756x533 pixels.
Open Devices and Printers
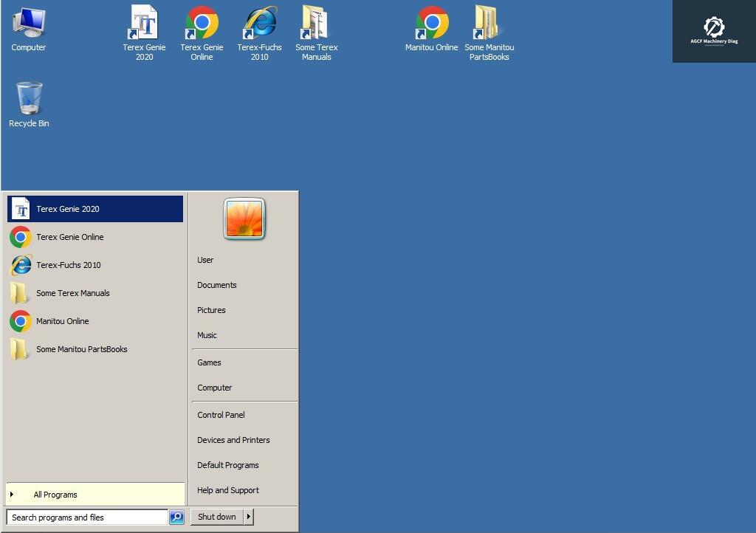pyautogui.click(x=233, y=440)
